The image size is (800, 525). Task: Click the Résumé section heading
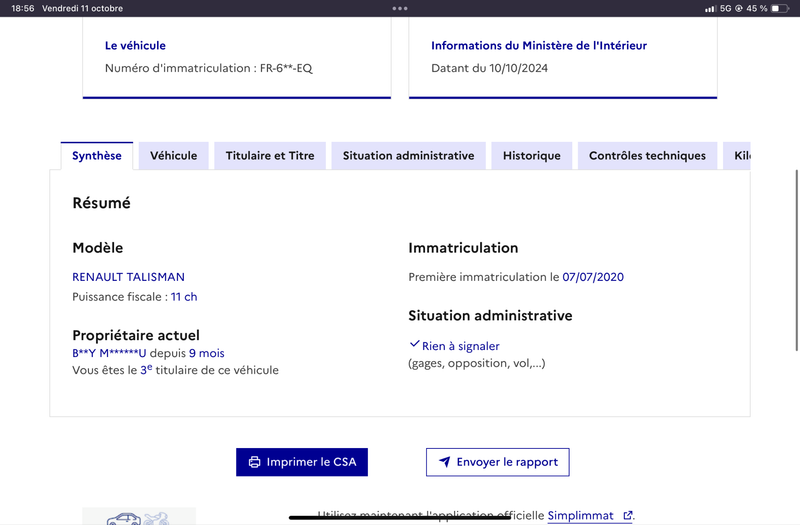[102, 203]
